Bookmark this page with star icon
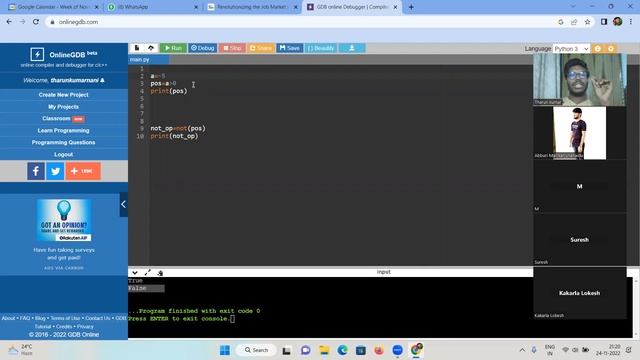 coord(587,22)
